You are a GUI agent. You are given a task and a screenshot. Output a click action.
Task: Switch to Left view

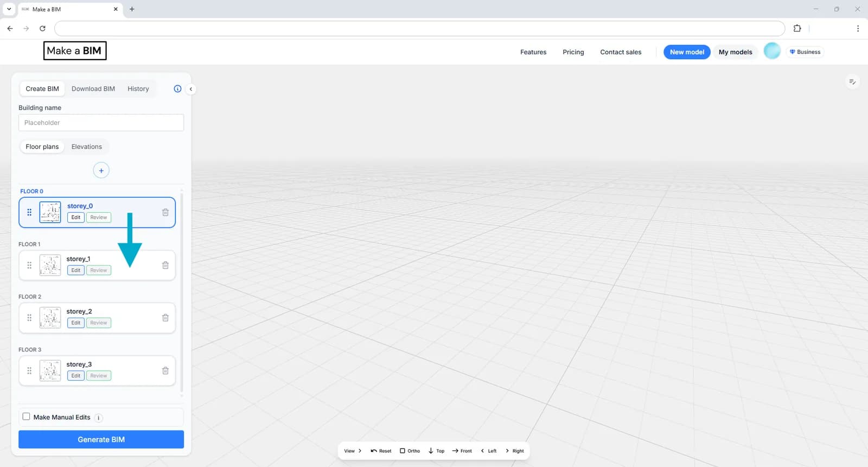489,451
